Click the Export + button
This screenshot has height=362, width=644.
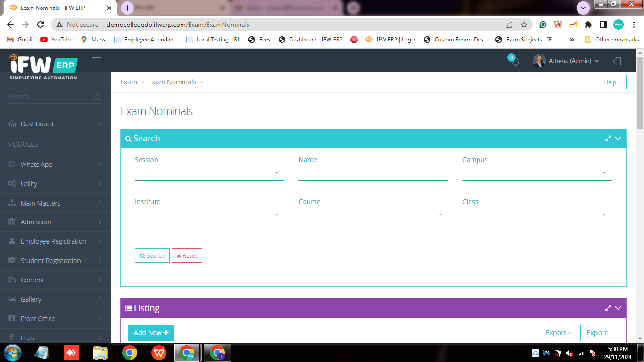coord(600,333)
